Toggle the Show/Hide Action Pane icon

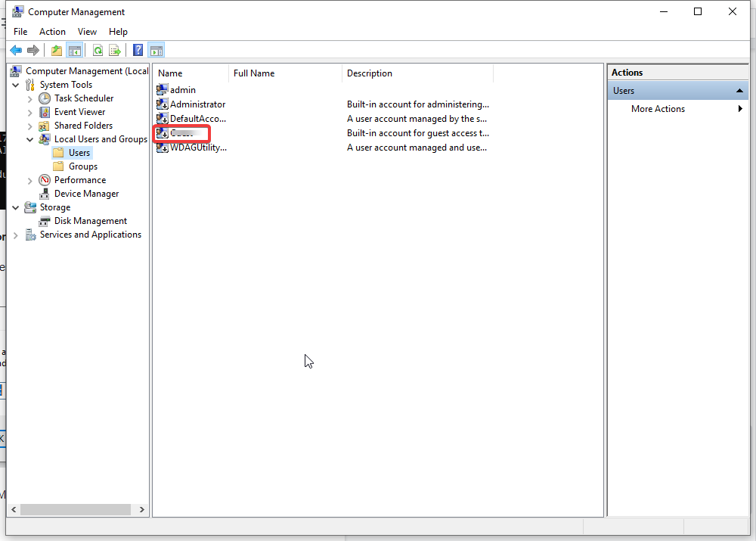(x=156, y=50)
